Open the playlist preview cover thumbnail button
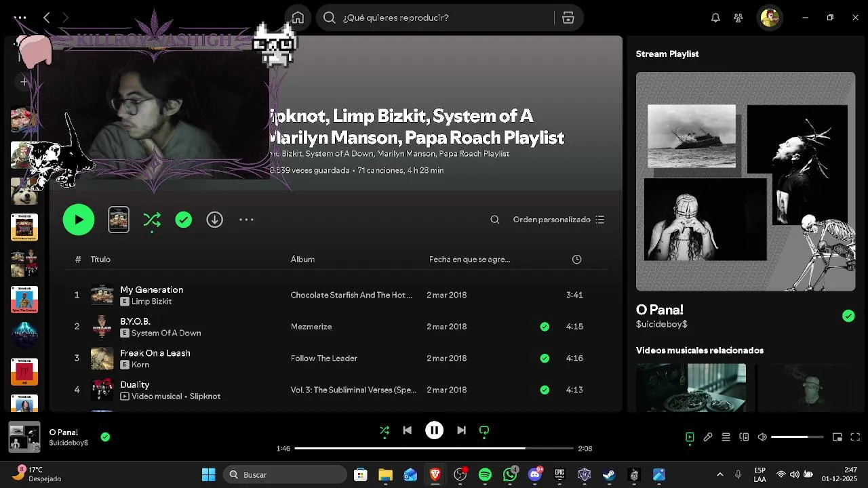 (119, 220)
